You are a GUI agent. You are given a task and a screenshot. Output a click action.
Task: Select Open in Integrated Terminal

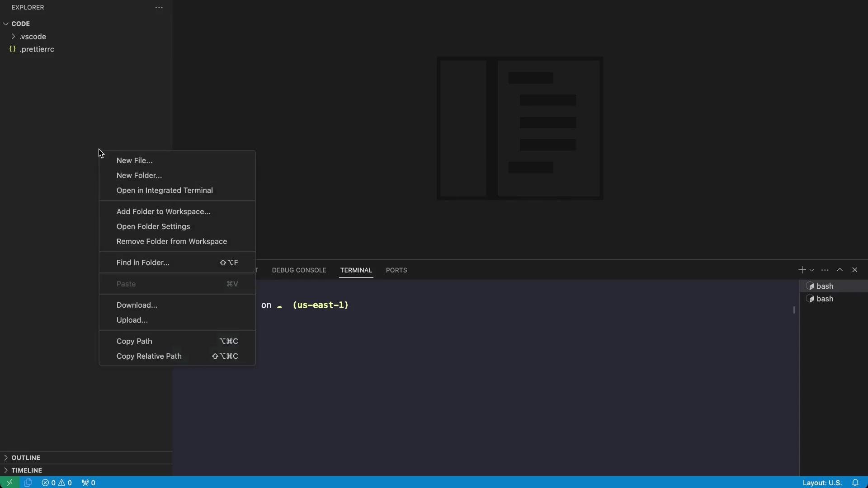tap(177, 190)
